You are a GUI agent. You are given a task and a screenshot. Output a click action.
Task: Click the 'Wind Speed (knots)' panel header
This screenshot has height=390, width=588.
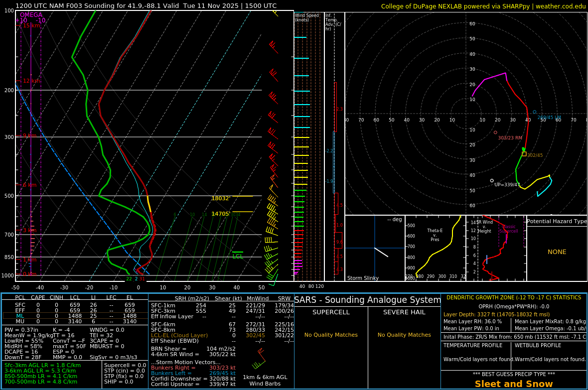click(306, 17)
